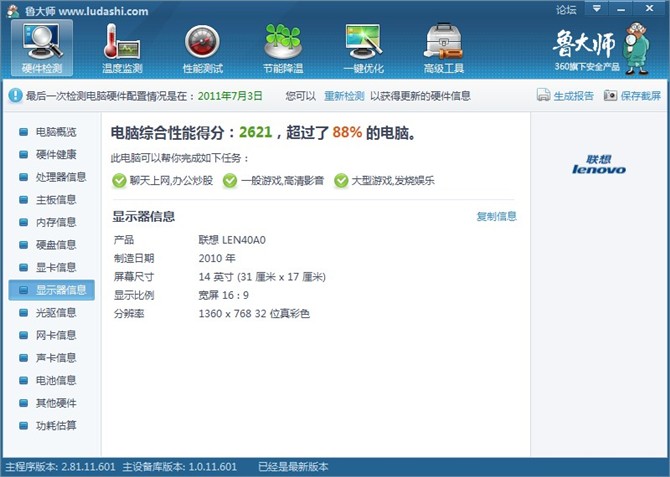Open the 节能降温 energy saving tool

pos(283,48)
